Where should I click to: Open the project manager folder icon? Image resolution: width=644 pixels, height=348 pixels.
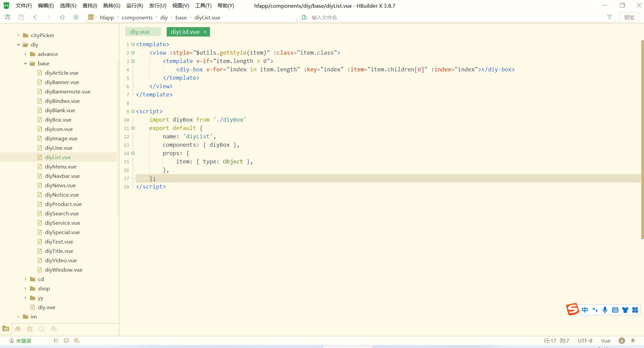tap(6, 329)
